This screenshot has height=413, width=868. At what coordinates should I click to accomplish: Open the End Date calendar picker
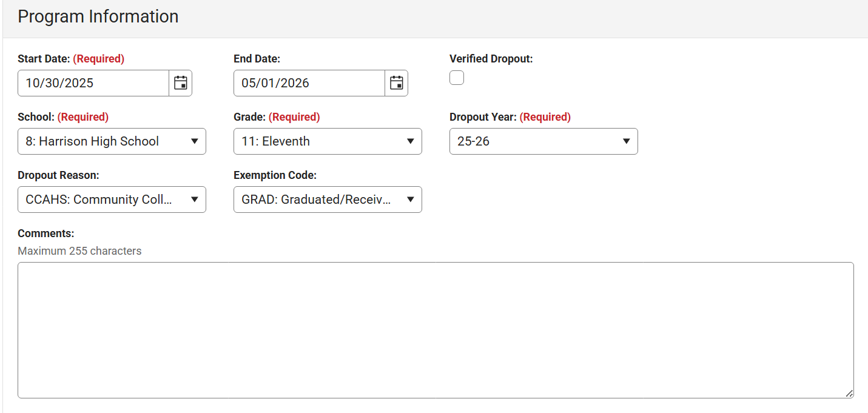(396, 83)
